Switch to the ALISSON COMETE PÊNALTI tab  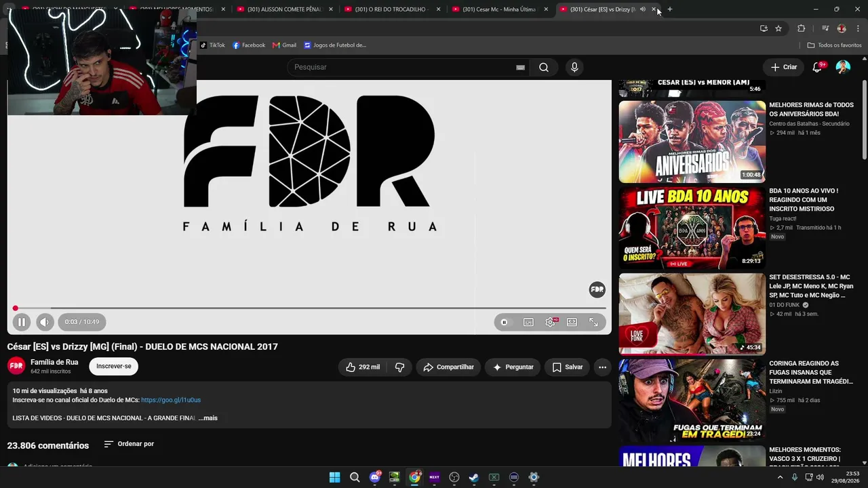click(x=283, y=9)
